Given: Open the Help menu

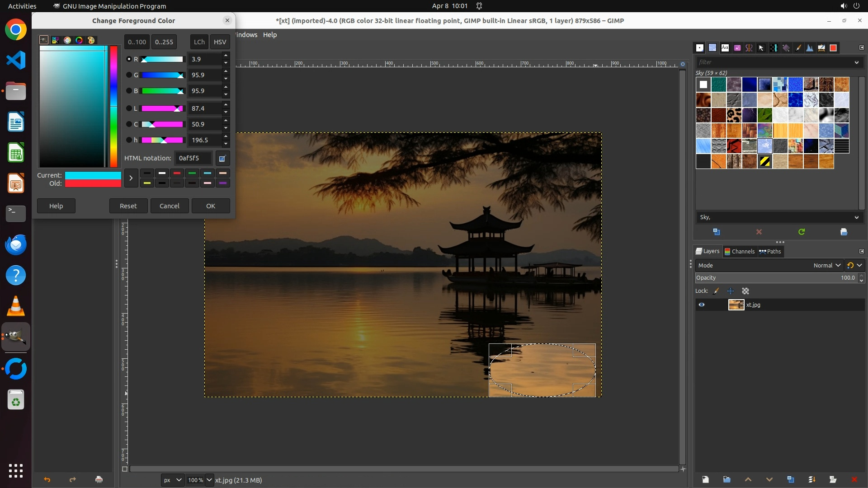Looking at the screenshot, I should 270,35.
